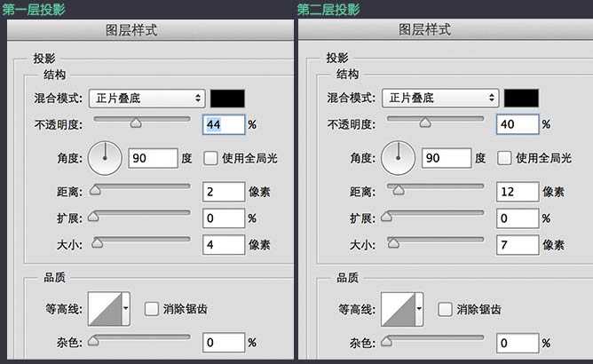
Task: Click the 距离 field showing 2
Action: pyautogui.click(x=224, y=192)
